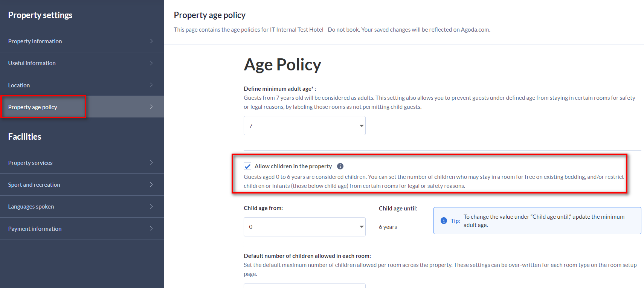The width and height of the screenshot is (644, 288).
Task: Uncheck Allow children in the property
Action: (247, 166)
